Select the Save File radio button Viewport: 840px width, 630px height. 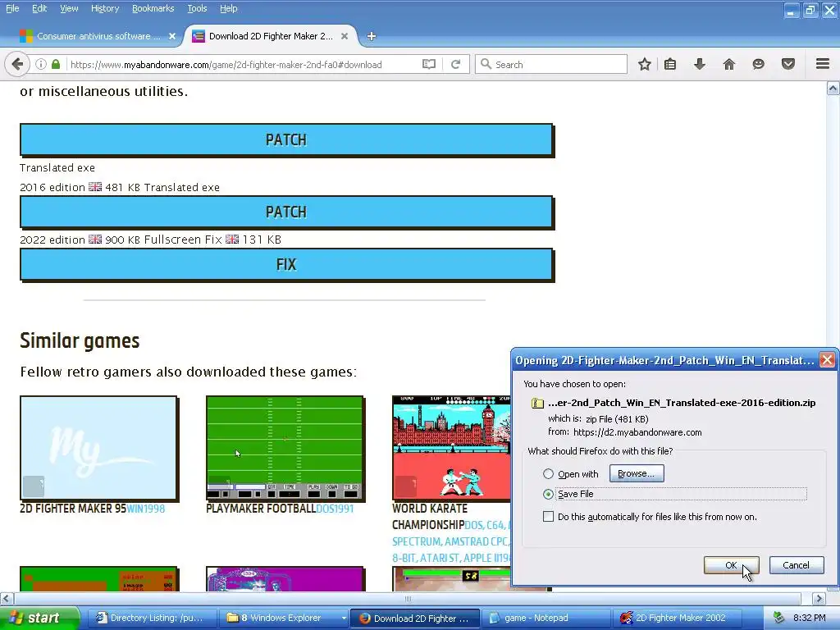point(548,494)
